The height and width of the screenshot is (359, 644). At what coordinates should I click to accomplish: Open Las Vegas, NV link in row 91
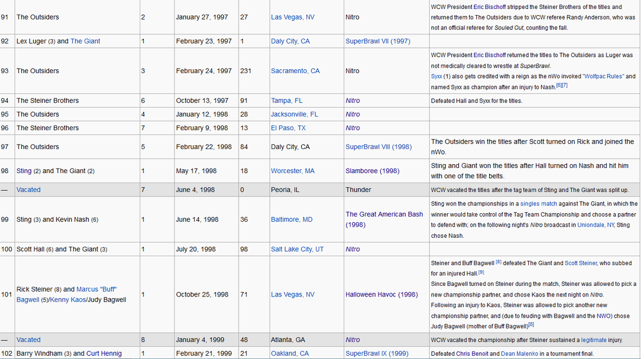[x=292, y=17]
